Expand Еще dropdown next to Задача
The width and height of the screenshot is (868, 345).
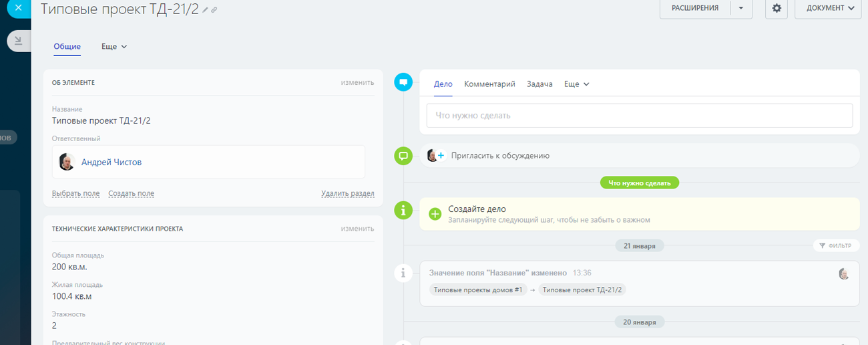coord(576,84)
